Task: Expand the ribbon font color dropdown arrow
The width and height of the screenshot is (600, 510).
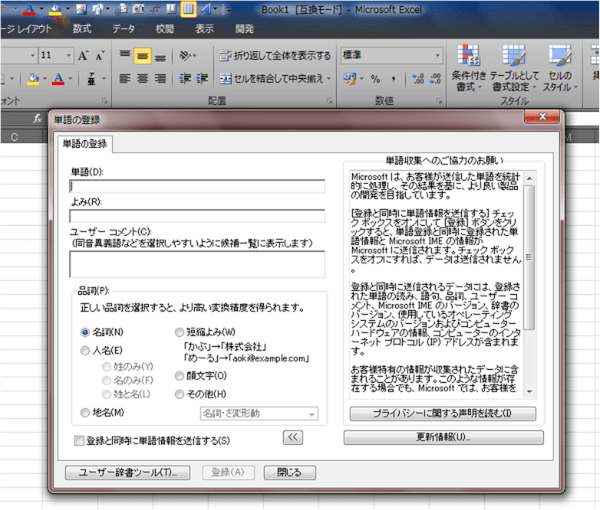Action: pyautogui.click(x=70, y=79)
